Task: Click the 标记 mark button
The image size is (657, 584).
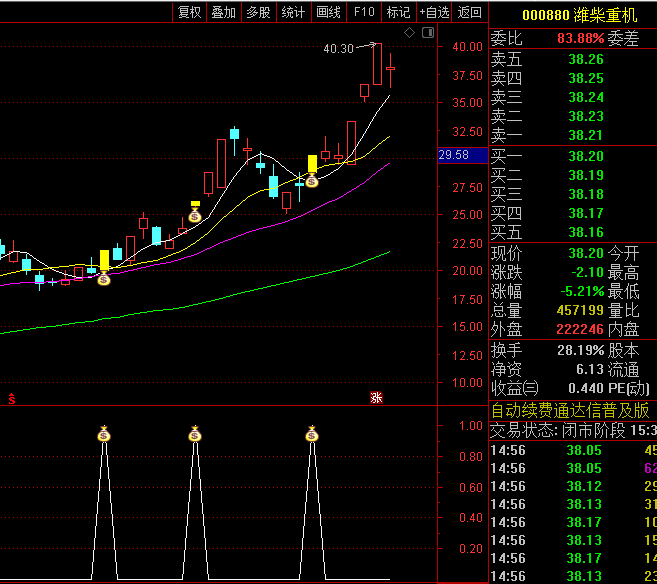Action: coord(398,12)
